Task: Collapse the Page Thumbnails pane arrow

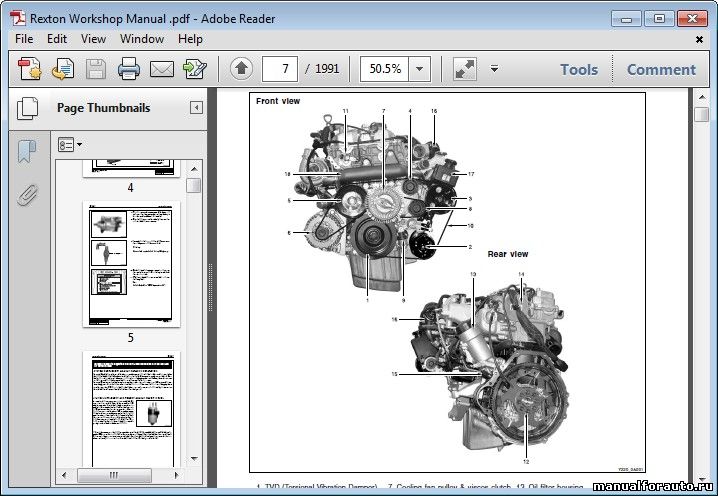Action: click(196, 108)
